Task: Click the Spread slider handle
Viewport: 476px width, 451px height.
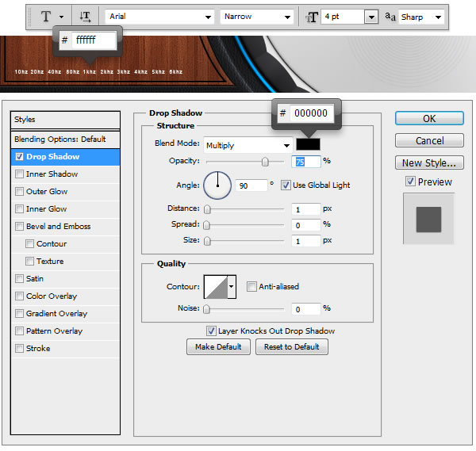Action: click(x=206, y=225)
